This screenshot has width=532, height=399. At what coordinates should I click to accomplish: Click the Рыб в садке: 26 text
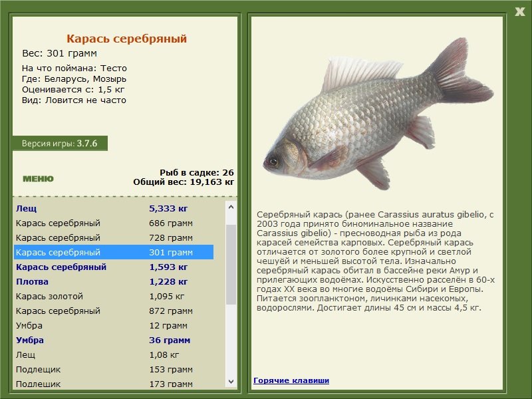pyautogui.click(x=197, y=172)
